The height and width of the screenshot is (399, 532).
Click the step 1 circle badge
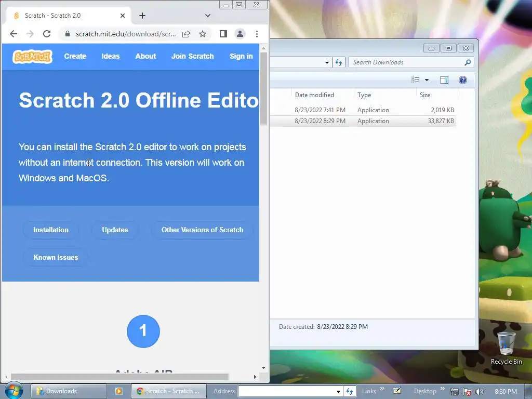click(x=143, y=331)
